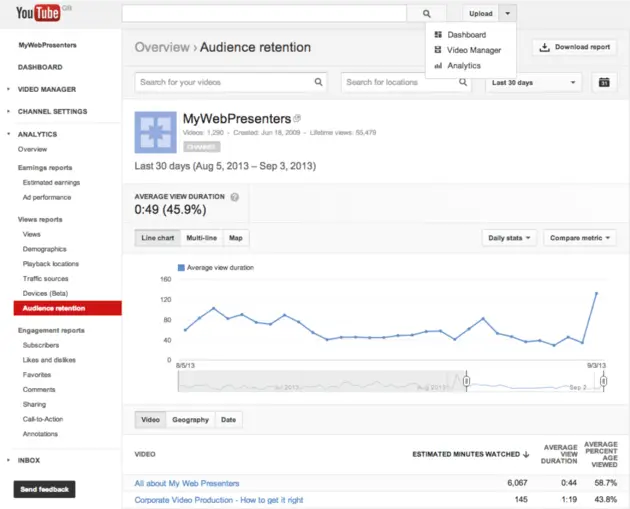
Task: Switch to the Line chart view
Action: click(158, 238)
